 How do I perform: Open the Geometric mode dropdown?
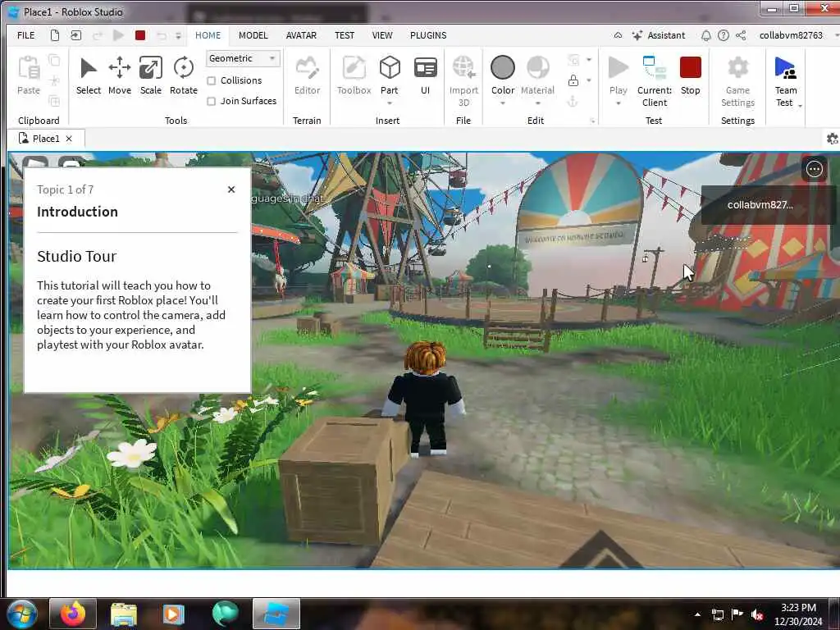pyautogui.click(x=243, y=58)
